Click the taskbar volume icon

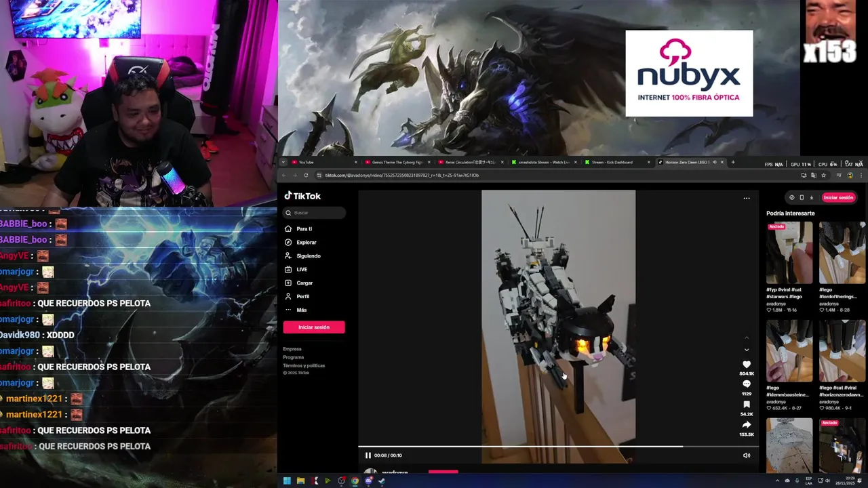click(827, 481)
